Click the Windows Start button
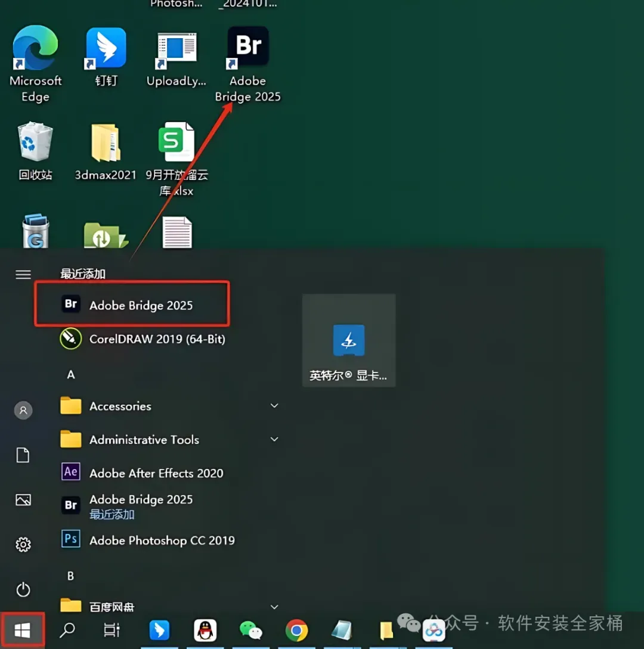This screenshot has width=644, height=649. click(23, 631)
